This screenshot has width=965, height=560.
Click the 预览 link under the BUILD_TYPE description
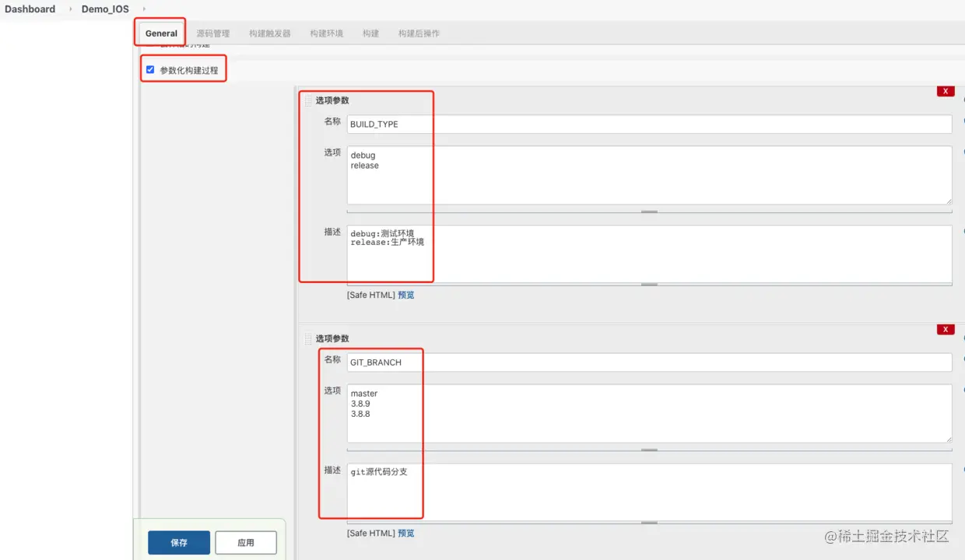[x=405, y=295]
